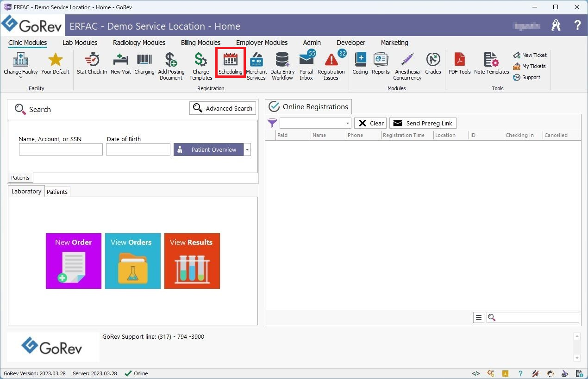Click the keys icon in header
The image size is (588, 379).
point(556,25)
